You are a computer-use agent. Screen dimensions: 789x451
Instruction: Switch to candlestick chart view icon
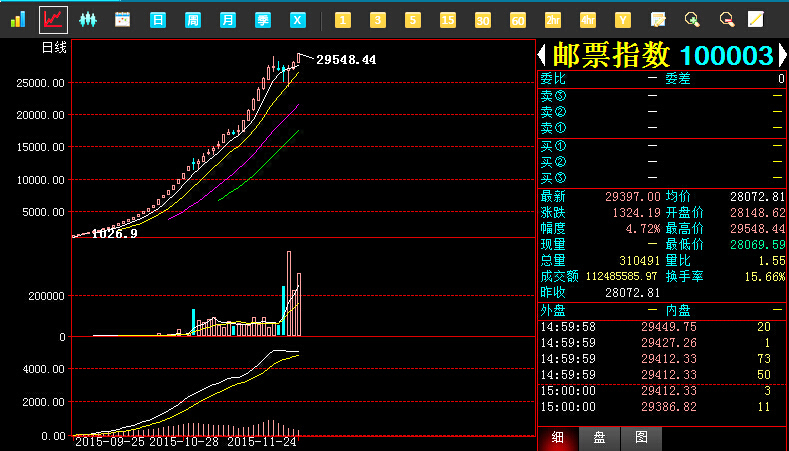point(88,19)
